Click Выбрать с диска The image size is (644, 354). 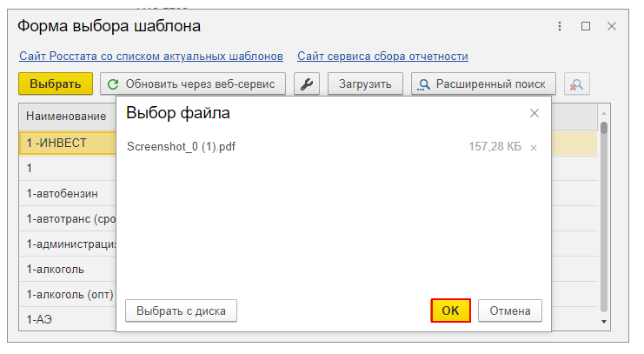tap(181, 311)
